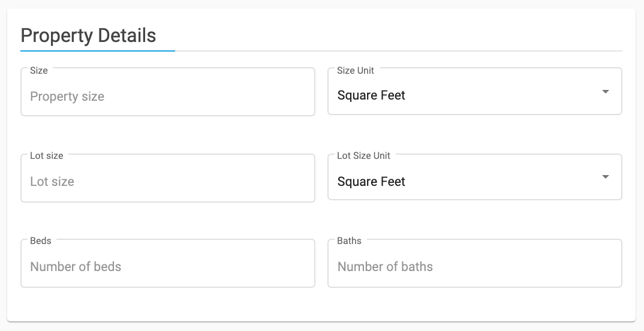Select Square Feet value under Size Unit
The image size is (644, 331).
[371, 95]
